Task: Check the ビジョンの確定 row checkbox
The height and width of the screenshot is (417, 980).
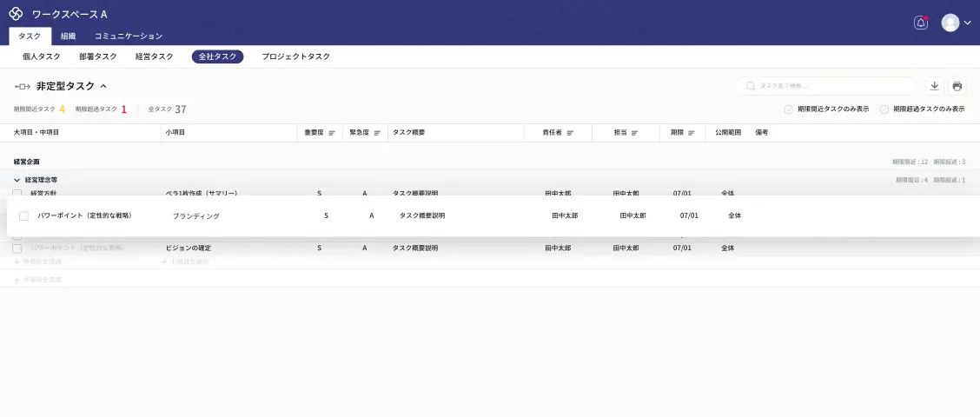Action: (x=17, y=248)
